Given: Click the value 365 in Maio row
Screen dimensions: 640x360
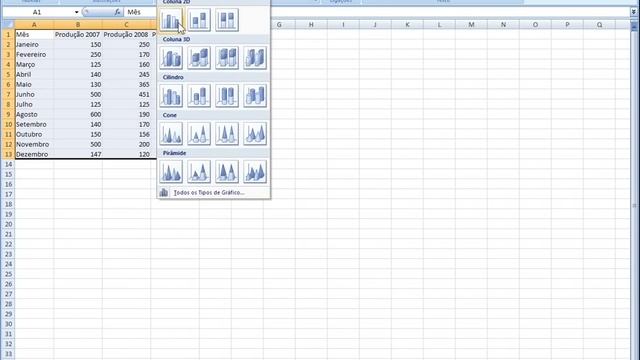Looking at the screenshot, I should click(126, 84).
